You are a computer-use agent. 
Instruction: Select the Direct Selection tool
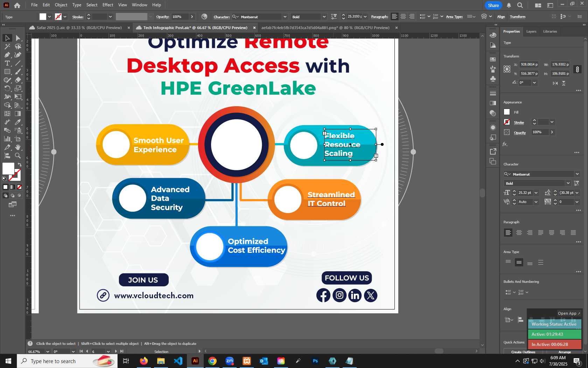tap(18, 38)
